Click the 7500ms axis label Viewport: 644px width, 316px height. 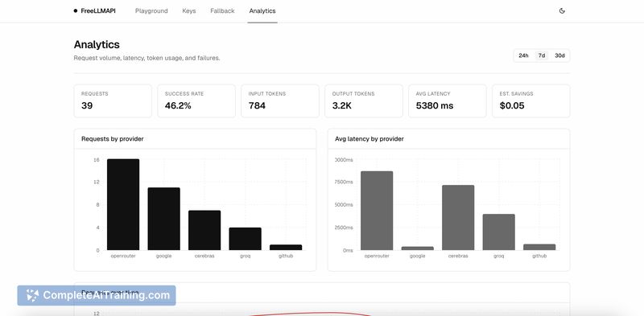coord(344,182)
